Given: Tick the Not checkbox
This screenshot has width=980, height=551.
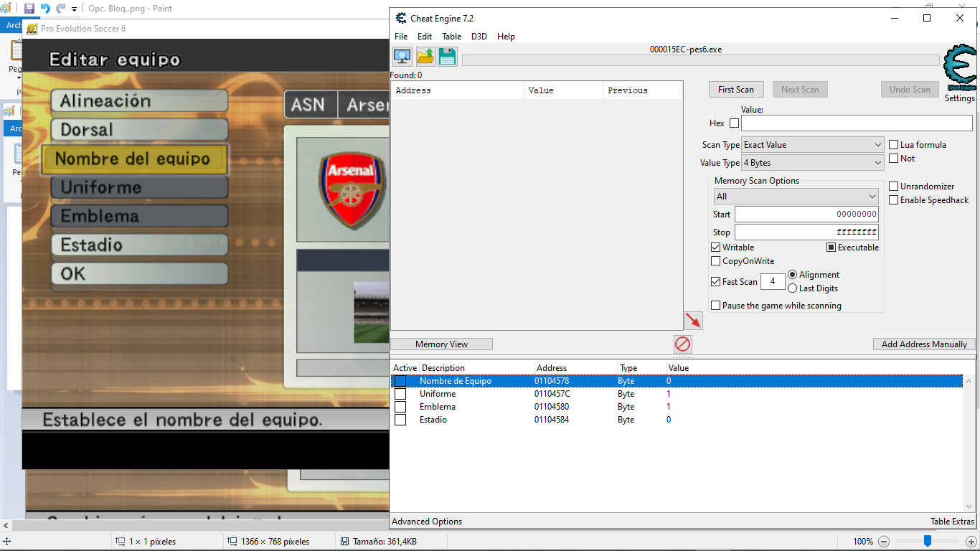Looking at the screenshot, I should coord(894,159).
